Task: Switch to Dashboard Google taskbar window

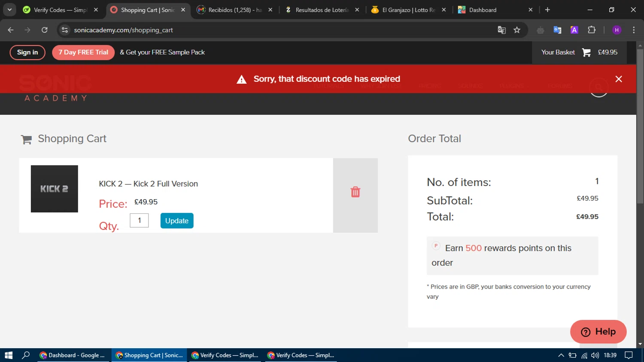Action: tap(74, 355)
